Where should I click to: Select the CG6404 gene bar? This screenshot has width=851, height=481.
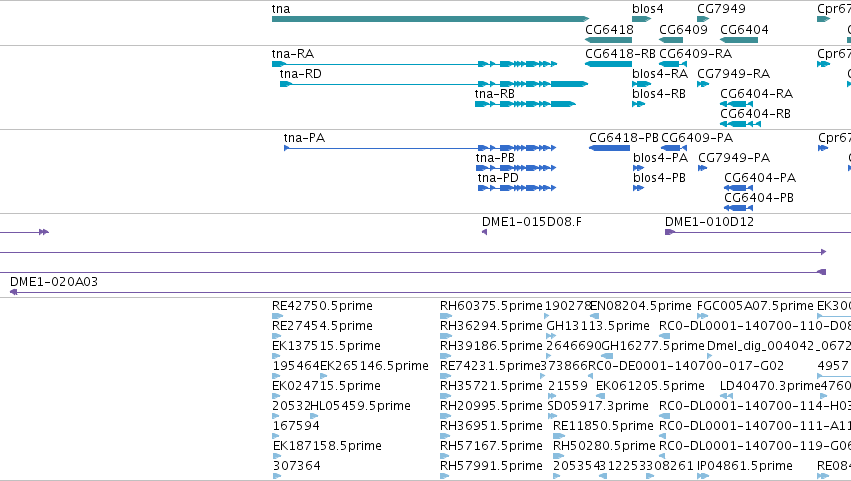point(739,40)
